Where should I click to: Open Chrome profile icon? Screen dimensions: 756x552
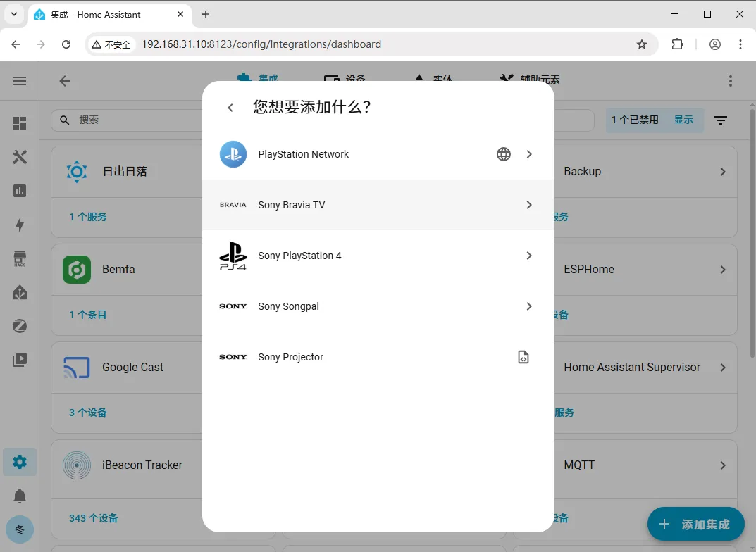click(715, 44)
